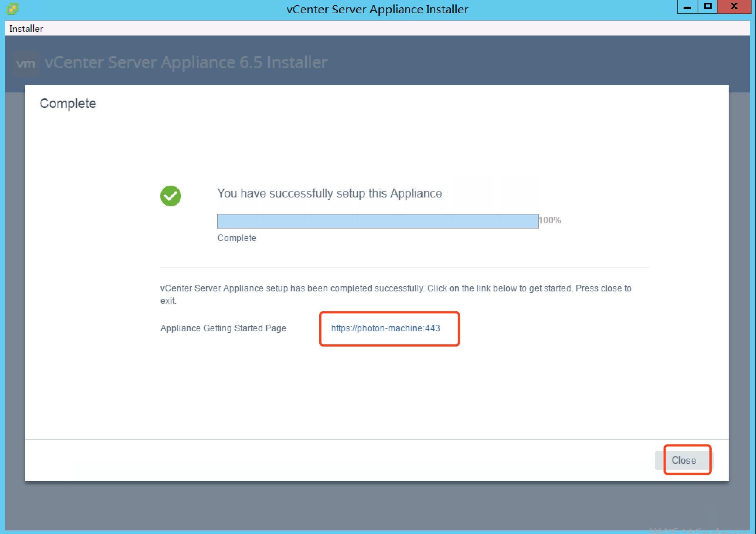This screenshot has height=534, width=756.
Task: Click the '100%' progress label
Action: (550, 220)
